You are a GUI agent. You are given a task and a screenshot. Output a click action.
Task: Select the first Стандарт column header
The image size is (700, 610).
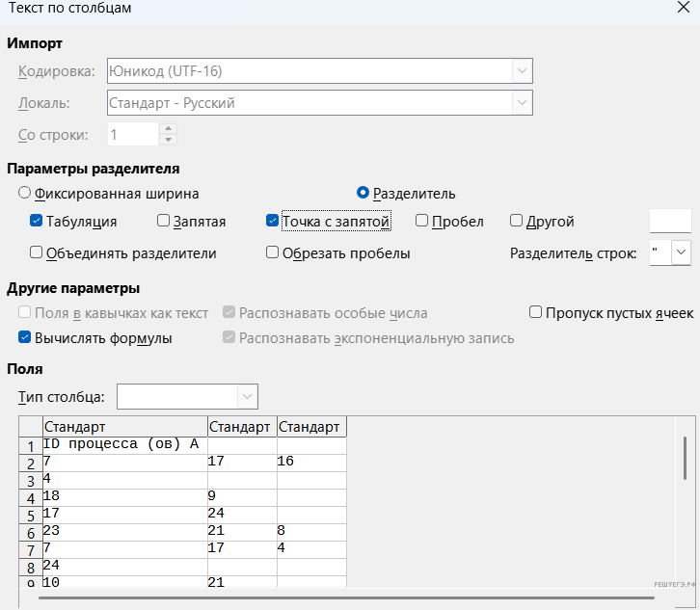tap(124, 427)
